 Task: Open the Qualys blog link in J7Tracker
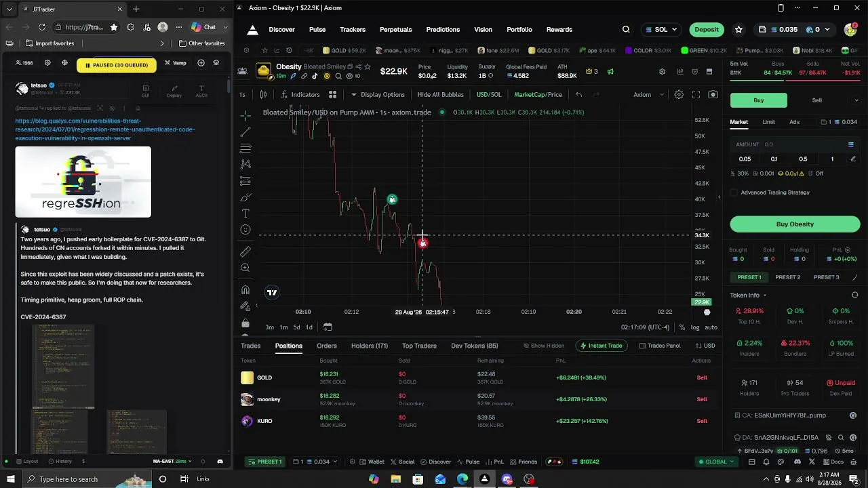point(105,129)
